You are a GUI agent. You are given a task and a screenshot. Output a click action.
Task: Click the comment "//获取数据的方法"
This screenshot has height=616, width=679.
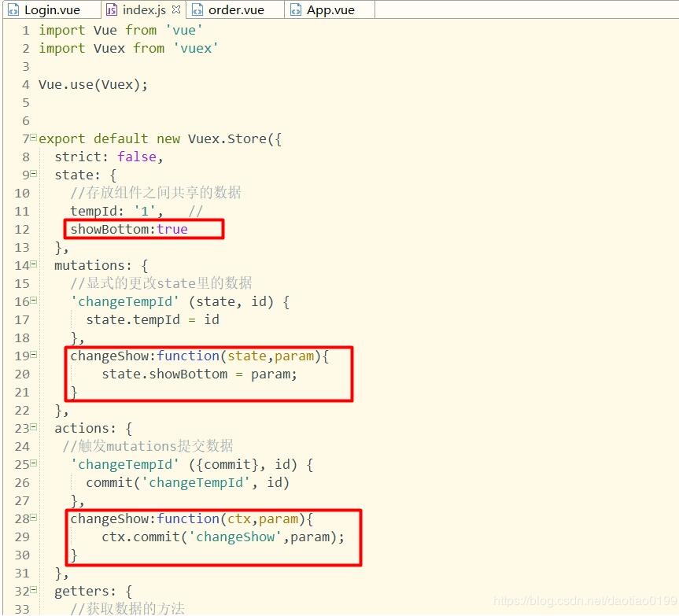pos(127,608)
